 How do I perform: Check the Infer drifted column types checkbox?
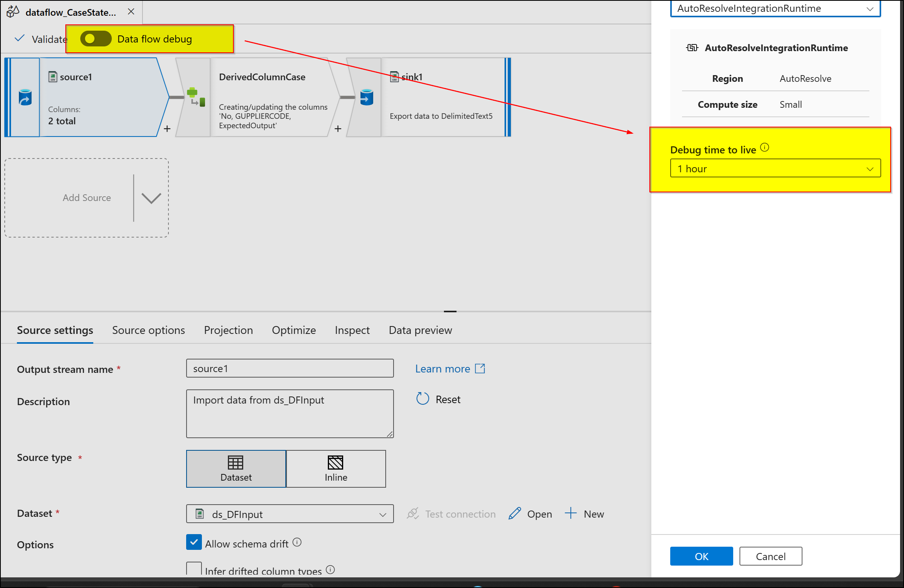194,569
